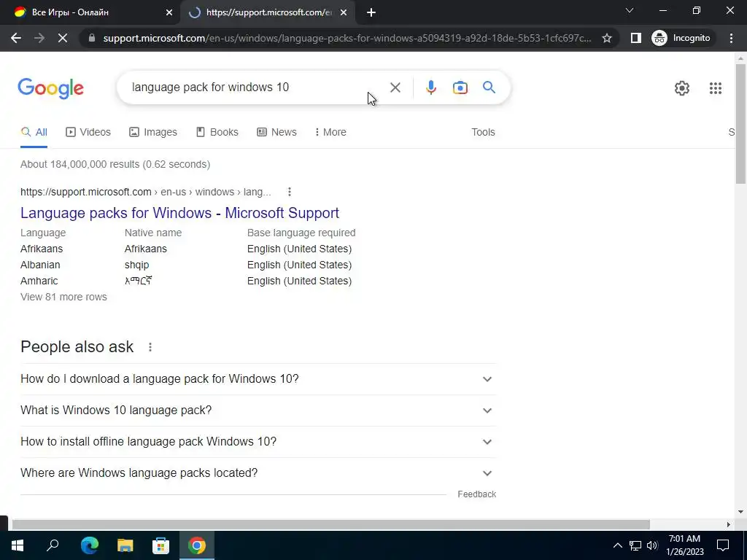
Task: Launch Microsoft Edge from taskbar
Action: pos(89,545)
